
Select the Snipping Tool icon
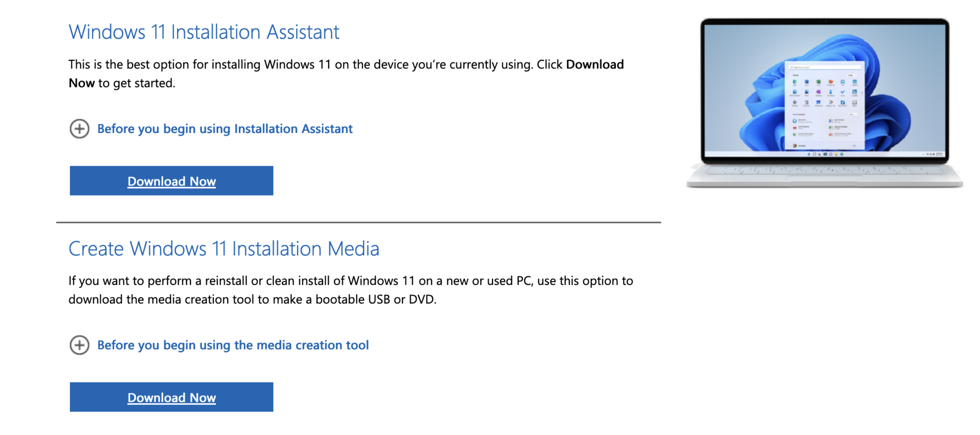click(831, 102)
